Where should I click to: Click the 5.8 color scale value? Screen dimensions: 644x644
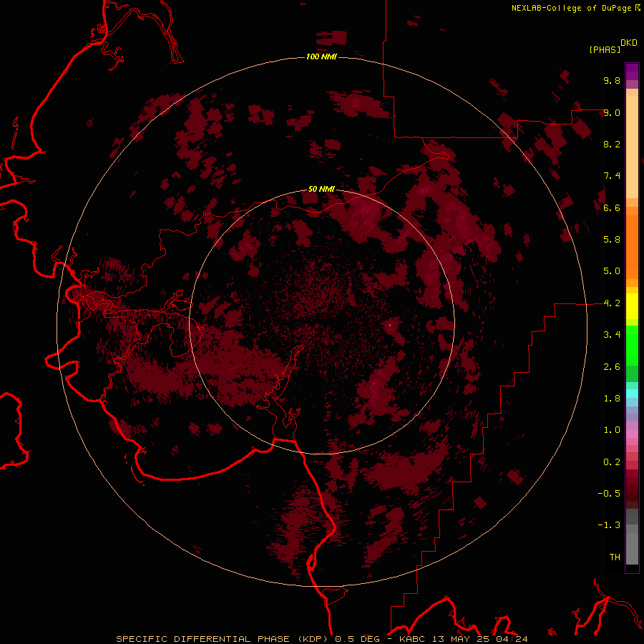pyautogui.click(x=612, y=240)
